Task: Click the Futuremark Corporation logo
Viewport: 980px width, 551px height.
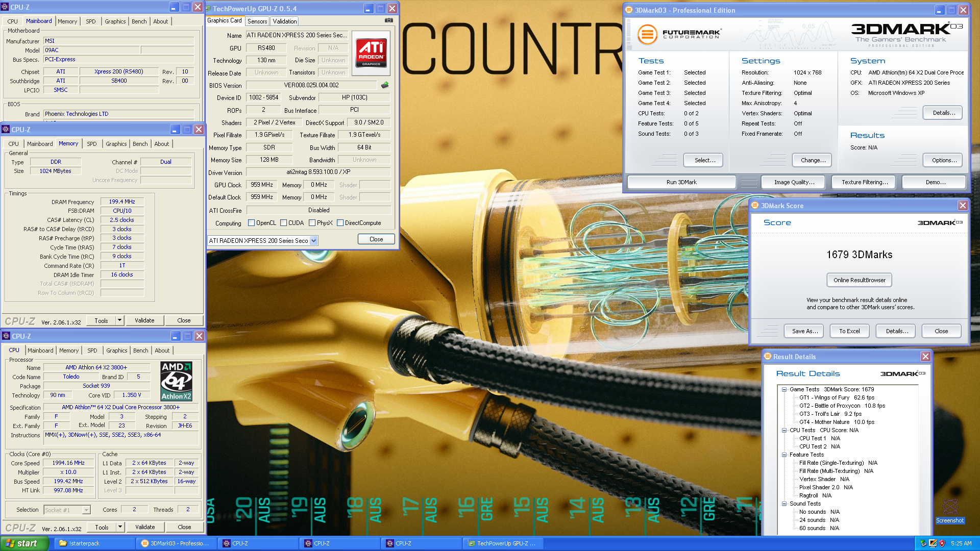Action: 679,34
